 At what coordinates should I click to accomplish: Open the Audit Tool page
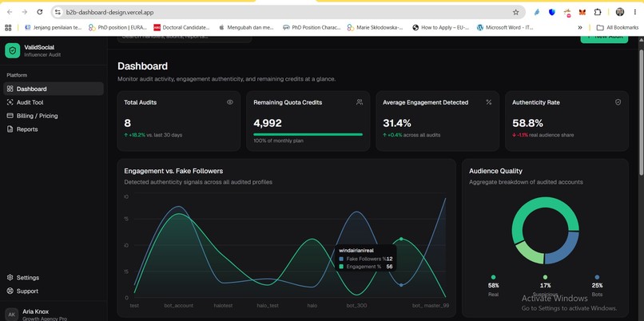pyautogui.click(x=54, y=102)
